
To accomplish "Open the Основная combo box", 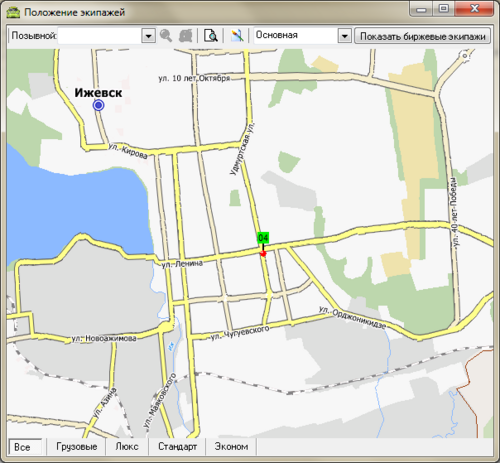I will tap(303, 36).
